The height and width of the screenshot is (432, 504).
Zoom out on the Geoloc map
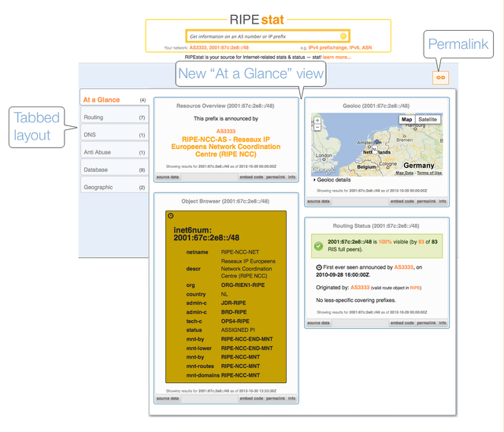(x=317, y=128)
